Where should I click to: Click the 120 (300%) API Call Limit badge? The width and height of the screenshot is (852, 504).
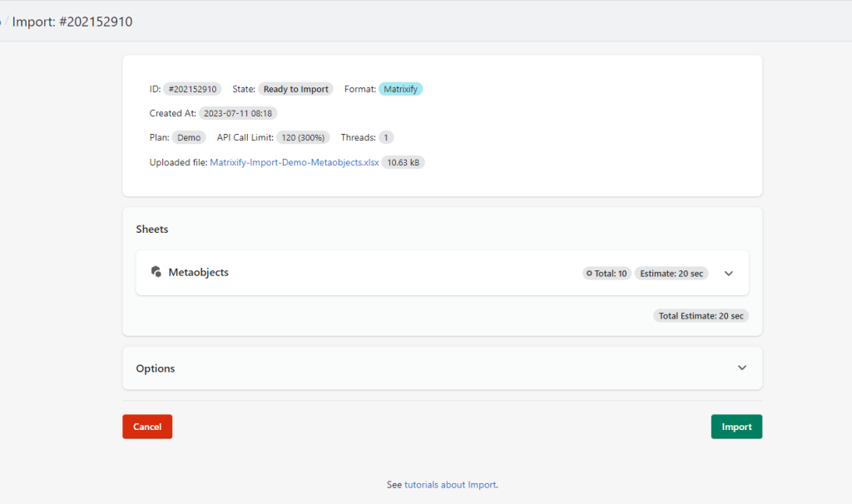303,137
